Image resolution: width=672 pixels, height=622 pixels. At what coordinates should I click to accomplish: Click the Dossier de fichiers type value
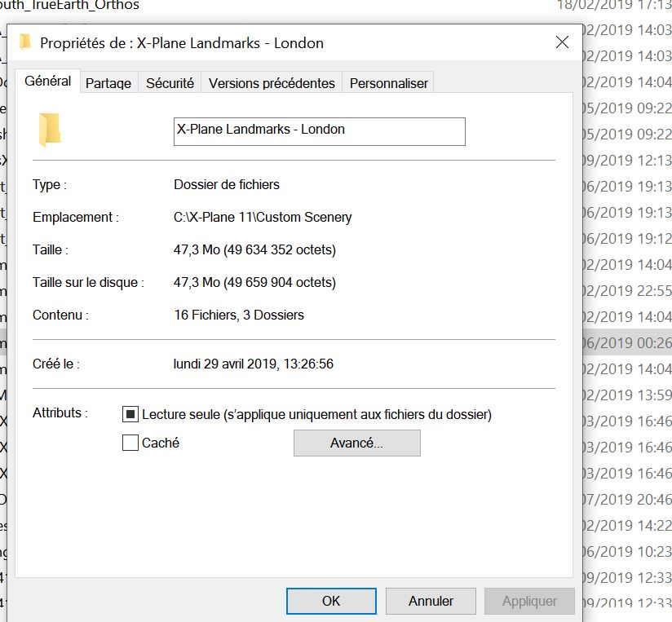click(x=226, y=184)
